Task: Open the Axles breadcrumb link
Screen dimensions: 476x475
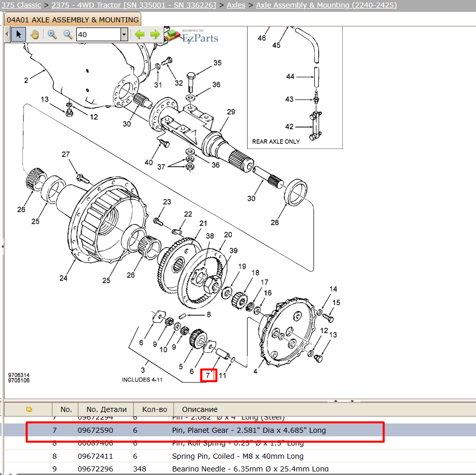Action: tap(236, 5)
